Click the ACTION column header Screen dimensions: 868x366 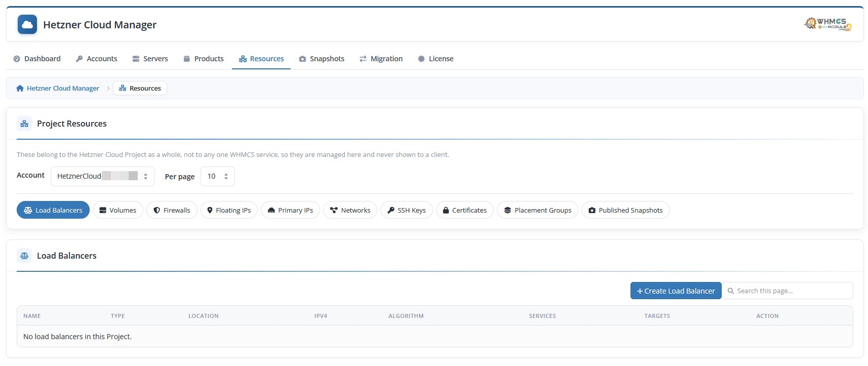[x=767, y=316]
